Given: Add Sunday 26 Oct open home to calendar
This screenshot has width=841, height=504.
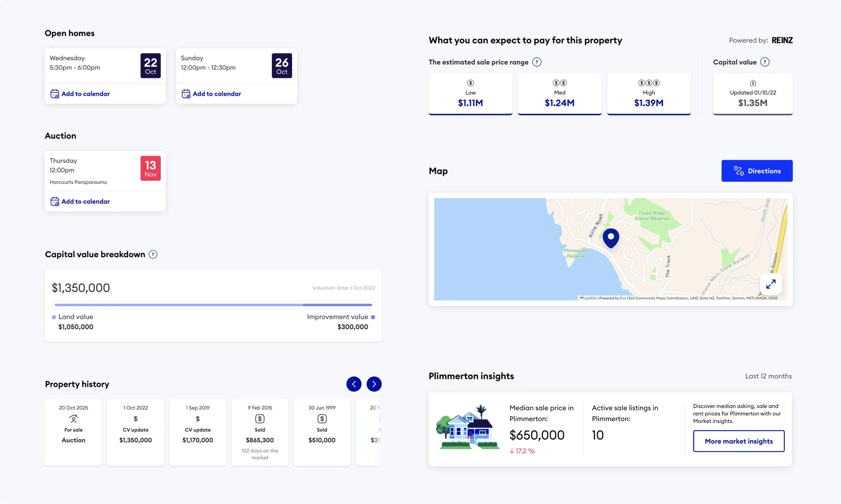Looking at the screenshot, I should click(x=216, y=94).
